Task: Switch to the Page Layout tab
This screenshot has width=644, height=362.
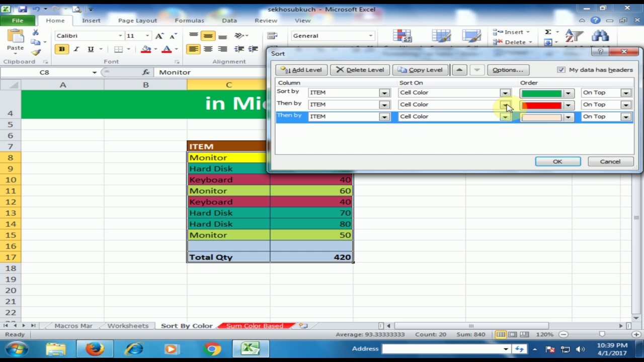Action: (137, 21)
